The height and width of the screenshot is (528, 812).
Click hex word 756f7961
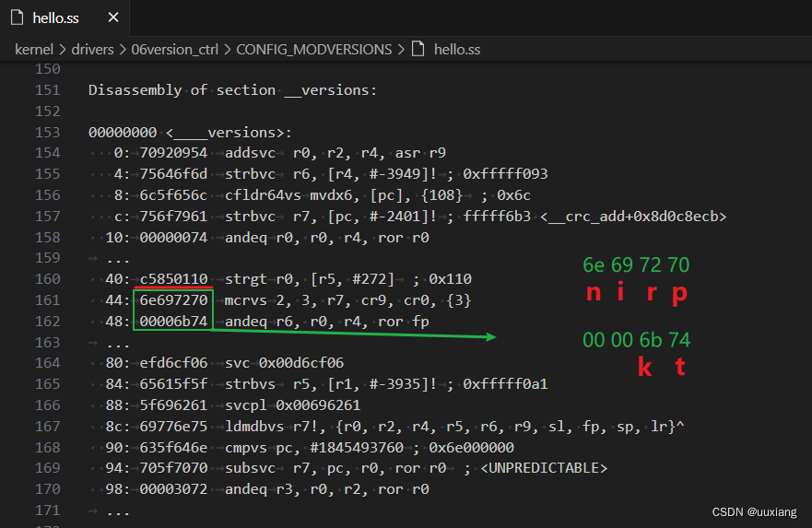point(173,217)
